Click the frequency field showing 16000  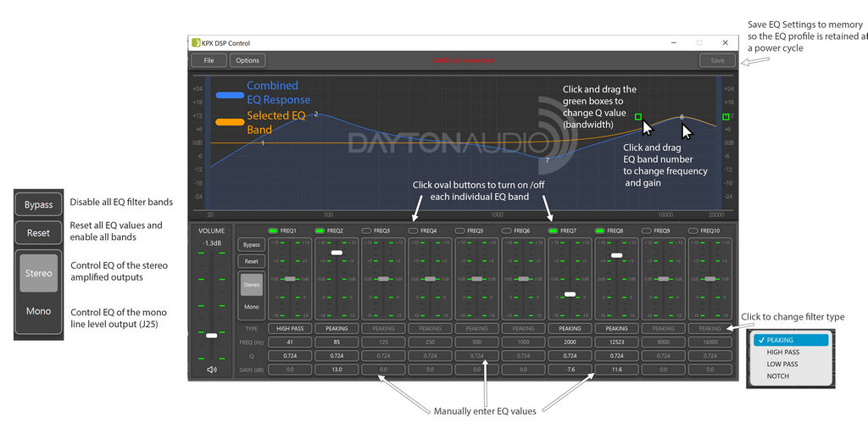710,342
